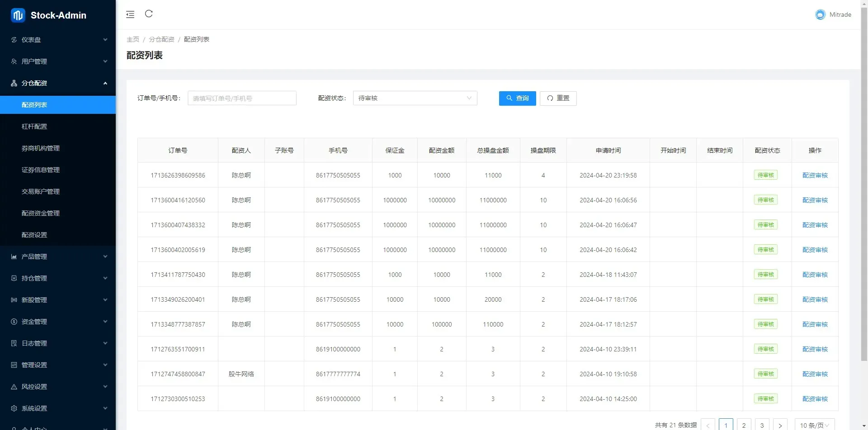
Task: Click the 主页 breadcrumb link
Action: [133, 39]
